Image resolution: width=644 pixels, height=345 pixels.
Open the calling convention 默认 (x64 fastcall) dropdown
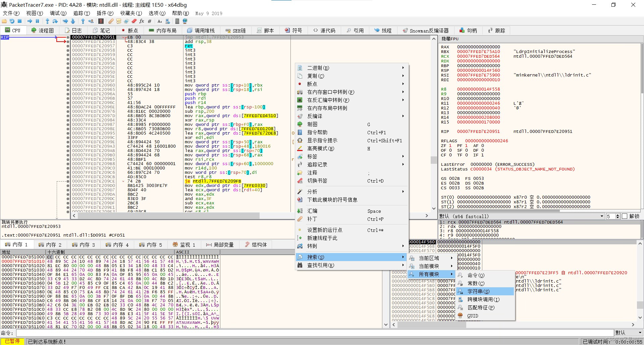(x=522, y=216)
